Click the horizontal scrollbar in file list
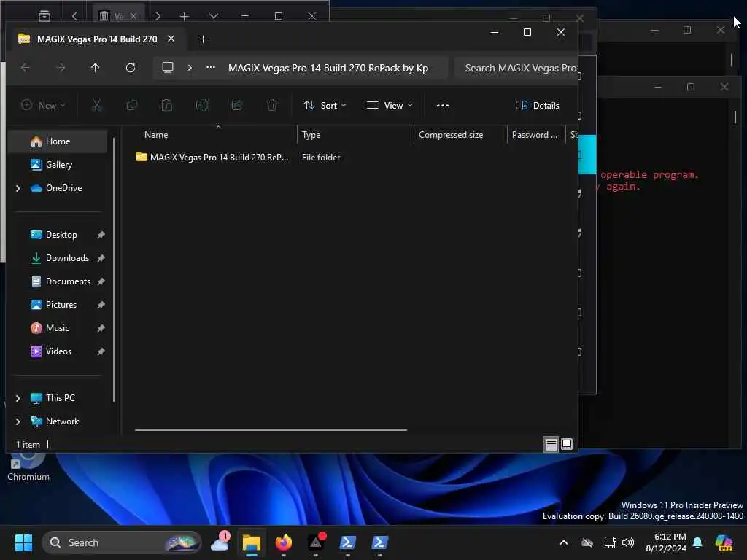Image resolution: width=747 pixels, height=560 pixels. pyautogui.click(x=271, y=430)
